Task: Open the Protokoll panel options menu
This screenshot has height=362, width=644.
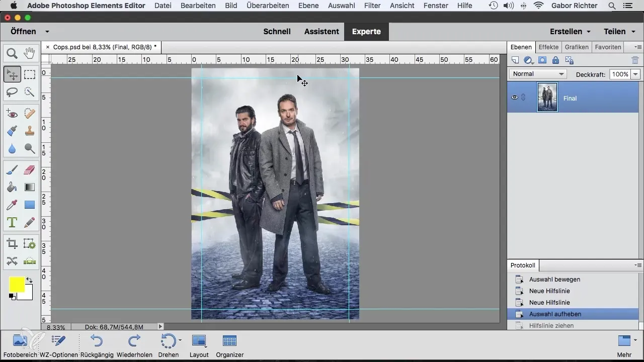Action: [x=638, y=265]
